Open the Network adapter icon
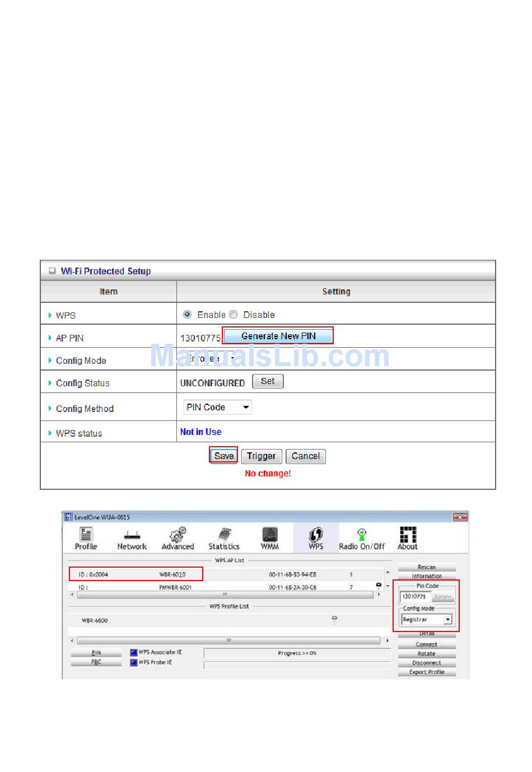This screenshot has height=772, width=532. tap(132, 535)
